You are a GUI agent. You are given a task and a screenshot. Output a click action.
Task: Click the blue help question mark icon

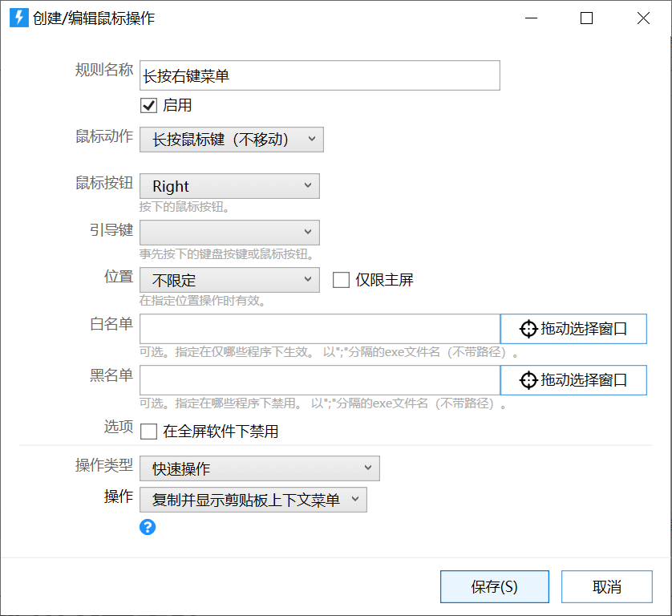coord(148,527)
